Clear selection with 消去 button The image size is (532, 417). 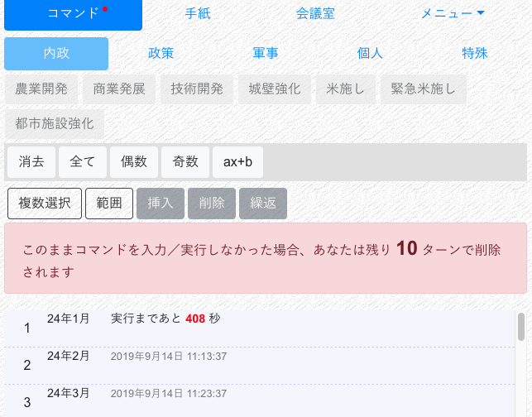[31, 162]
